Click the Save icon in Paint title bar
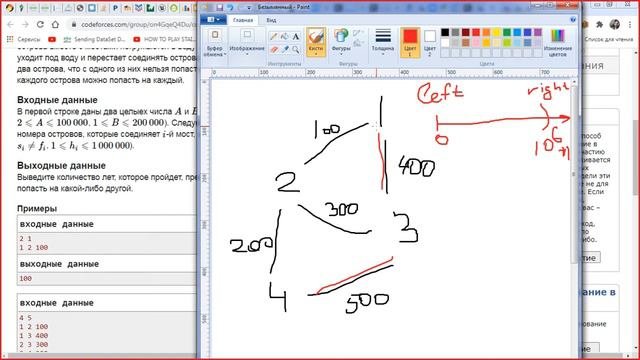 tap(220, 7)
